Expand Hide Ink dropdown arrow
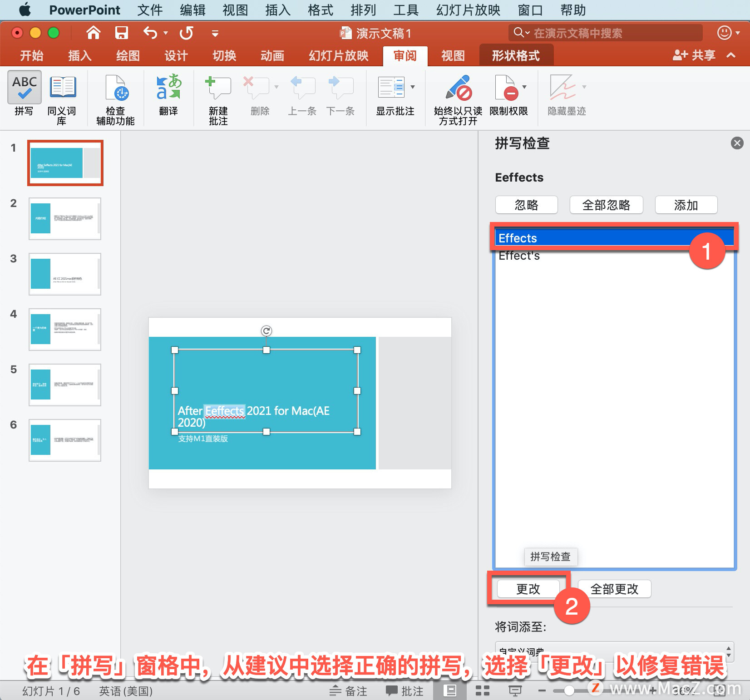This screenshot has width=750, height=700. coord(584,87)
